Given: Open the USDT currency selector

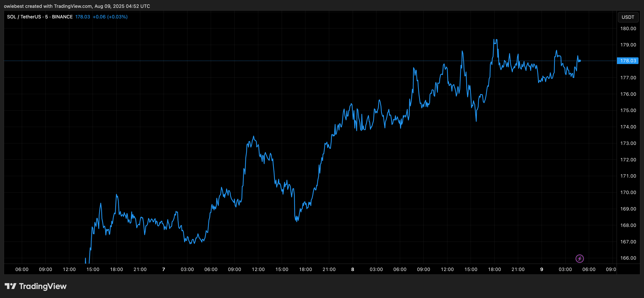Looking at the screenshot, I should tap(628, 17).
